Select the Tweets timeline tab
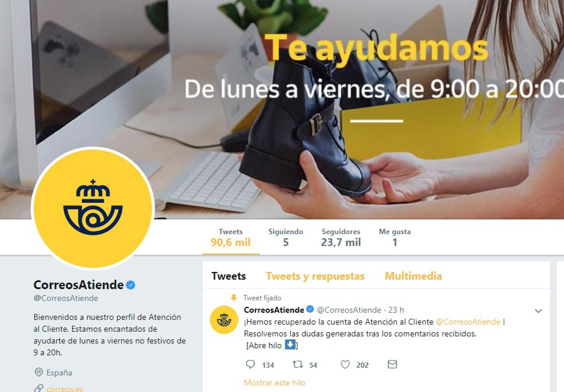Viewport: 564px width, 392px height. click(228, 276)
